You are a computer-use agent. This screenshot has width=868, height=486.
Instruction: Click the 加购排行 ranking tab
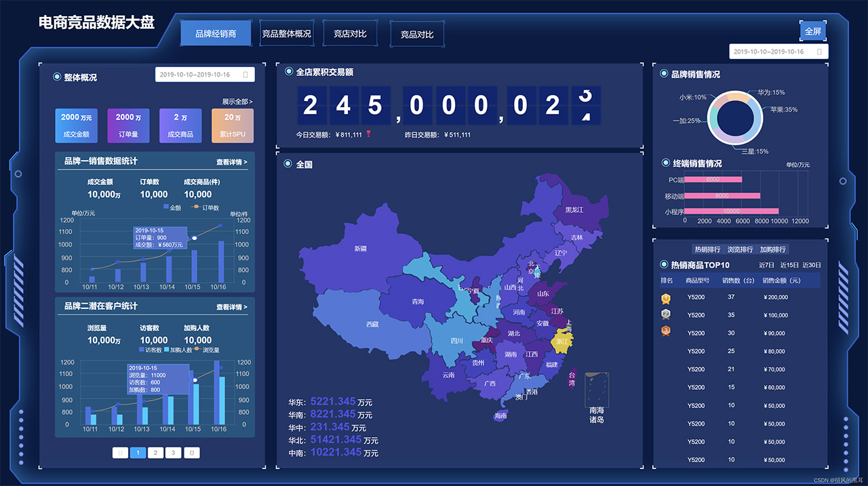773,249
